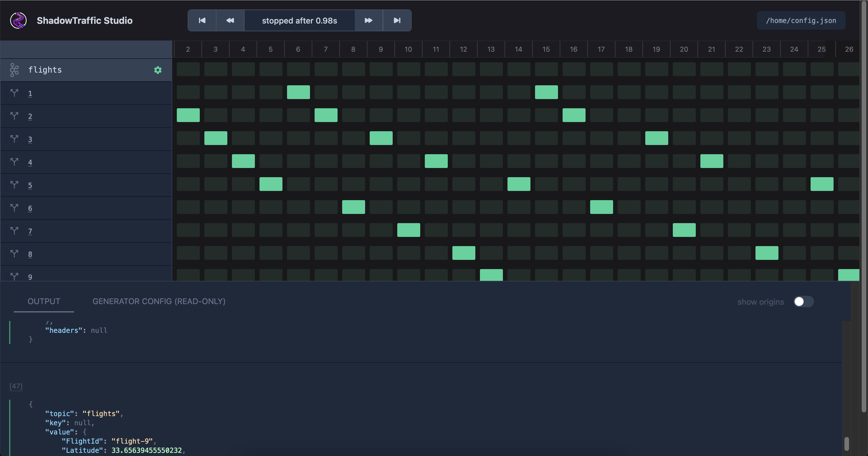Screen dimensions: 868x456
Task: Select fork 3 event cell at tick 9
Action: (x=381, y=138)
